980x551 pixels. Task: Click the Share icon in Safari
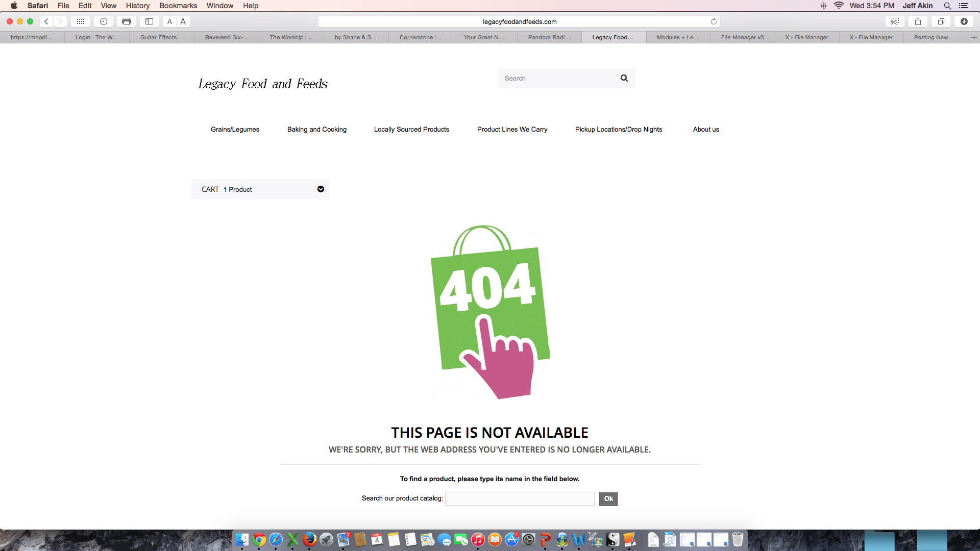pyautogui.click(x=918, y=21)
